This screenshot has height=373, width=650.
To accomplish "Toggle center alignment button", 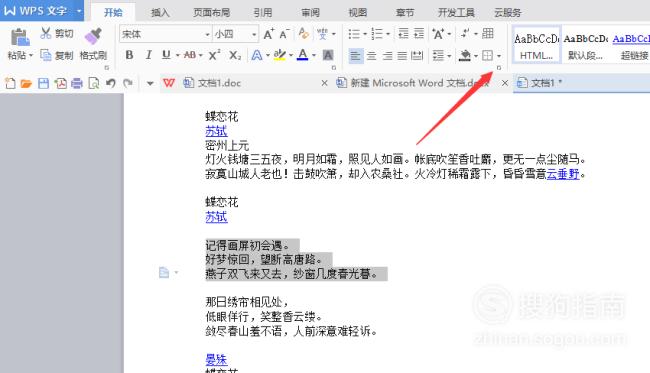I will click(x=372, y=55).
